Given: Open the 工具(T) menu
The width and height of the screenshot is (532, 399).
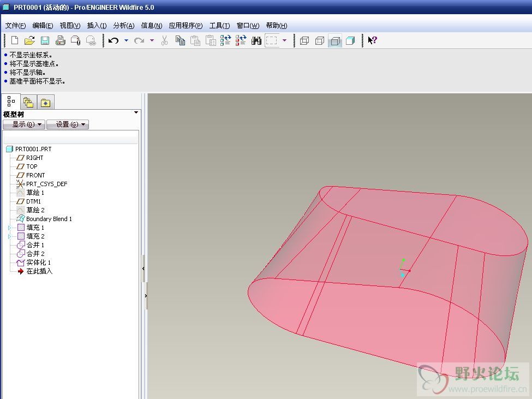Looking at the screenshot, I should click(219, 26).
